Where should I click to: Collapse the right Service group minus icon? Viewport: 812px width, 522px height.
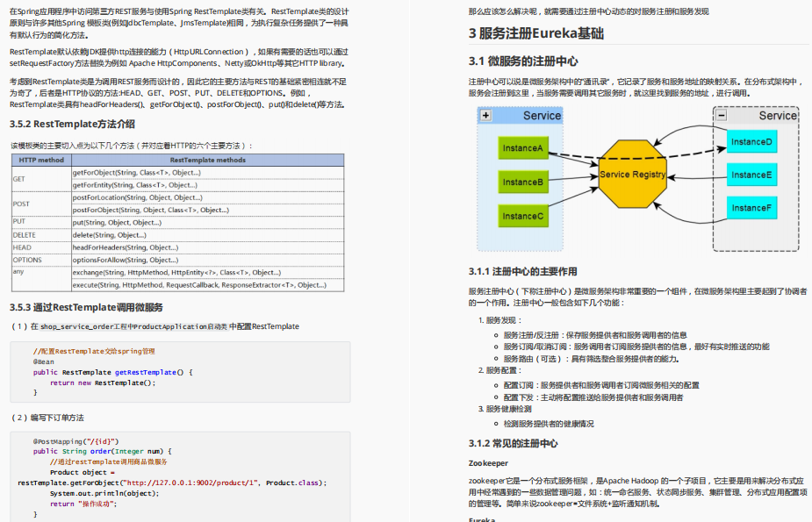721,116
